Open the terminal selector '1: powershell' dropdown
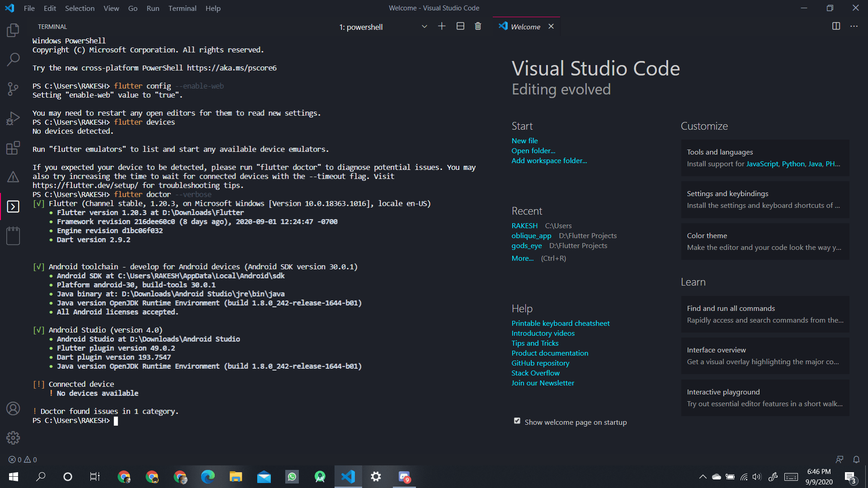This screenshot has width=868, height=488. pyautogui.click(x=383, y=27)
